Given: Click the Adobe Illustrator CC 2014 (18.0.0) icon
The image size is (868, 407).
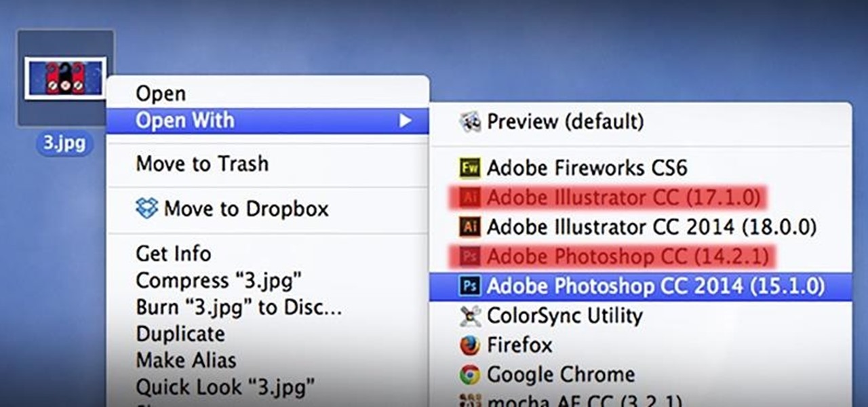Looking at the screenshot, I should coord(469,227).
